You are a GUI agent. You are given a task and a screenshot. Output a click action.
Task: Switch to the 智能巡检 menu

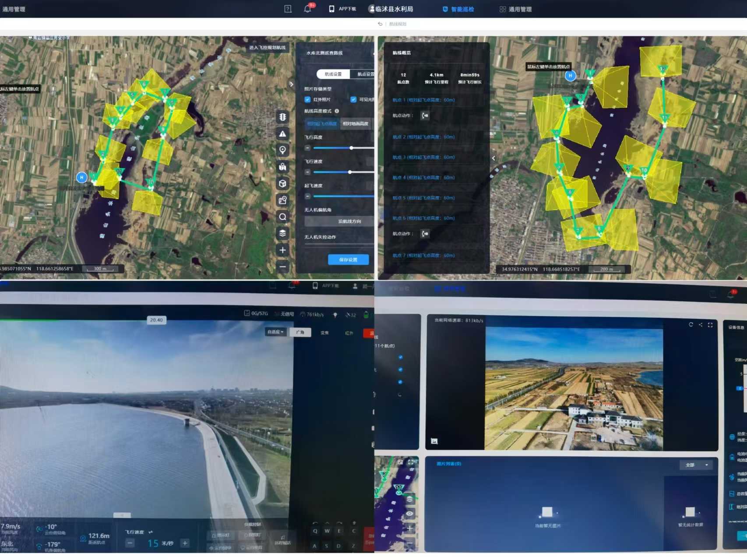(458, 9)
